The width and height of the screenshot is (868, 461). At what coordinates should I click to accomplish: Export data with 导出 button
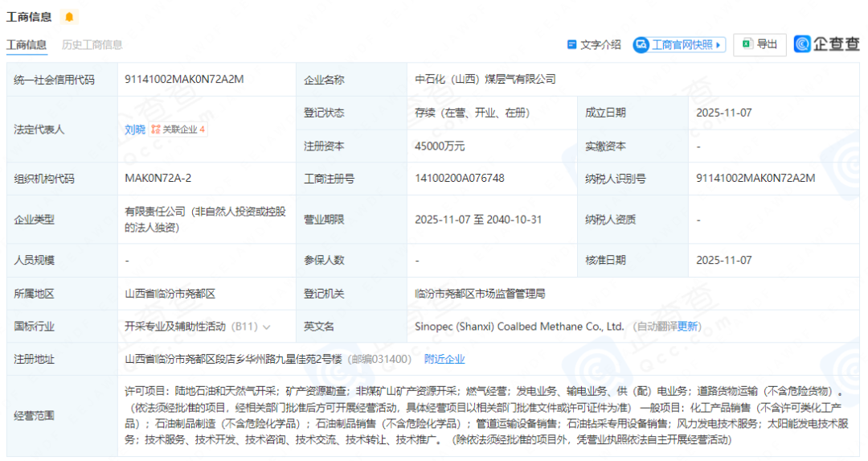pyautogui.click(x=759, y=44)
